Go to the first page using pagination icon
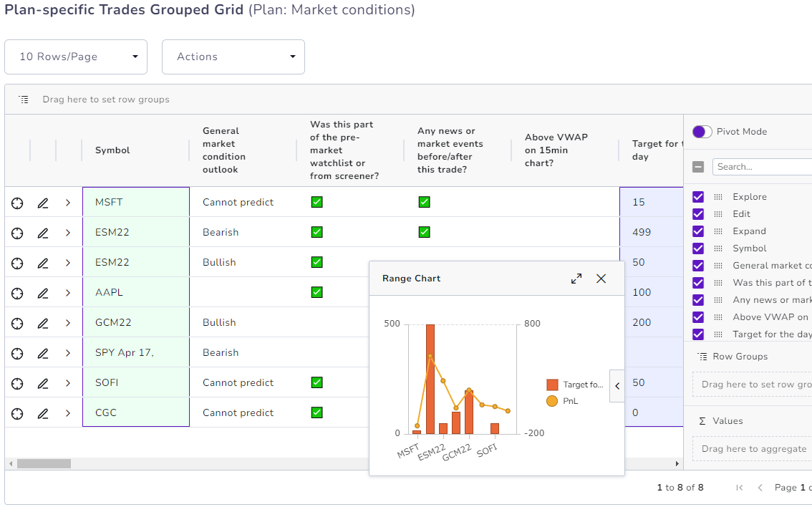The image size is (812, 507). 740,488
